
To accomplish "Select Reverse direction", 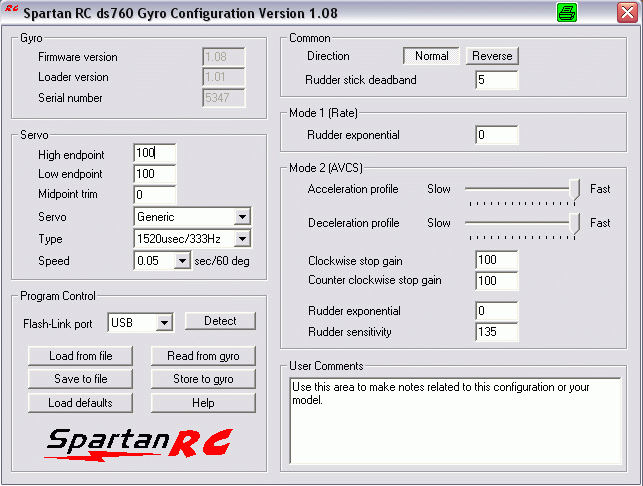I will 492,56.
